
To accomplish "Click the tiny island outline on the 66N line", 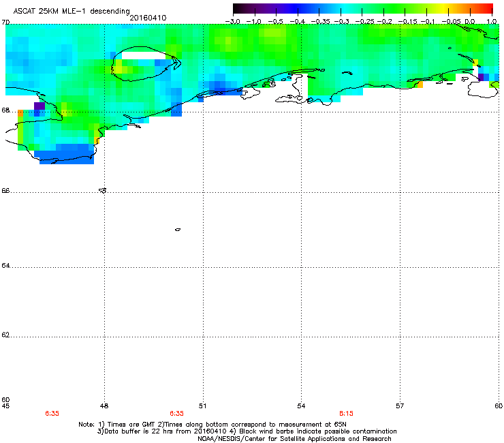I will [103, 190].
